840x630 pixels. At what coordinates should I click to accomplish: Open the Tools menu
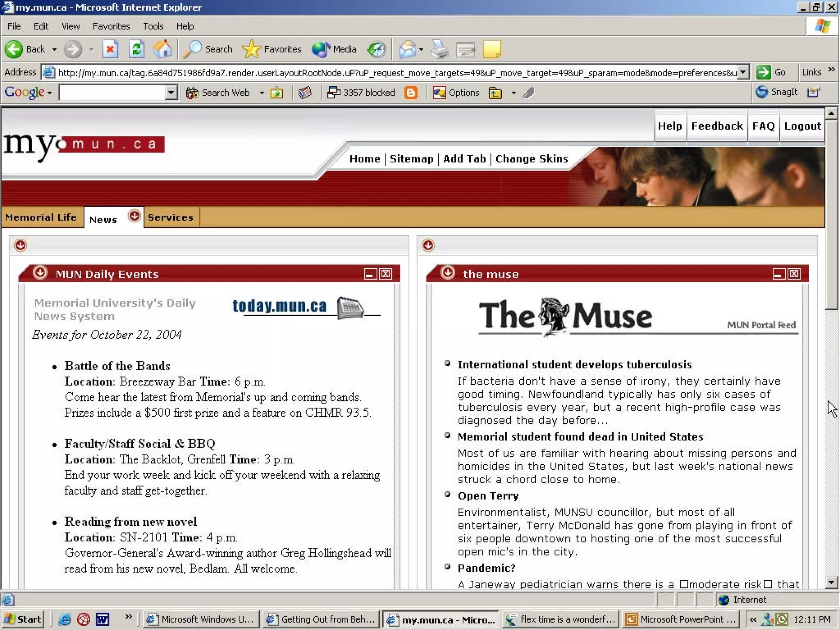(x=153, y=26)
